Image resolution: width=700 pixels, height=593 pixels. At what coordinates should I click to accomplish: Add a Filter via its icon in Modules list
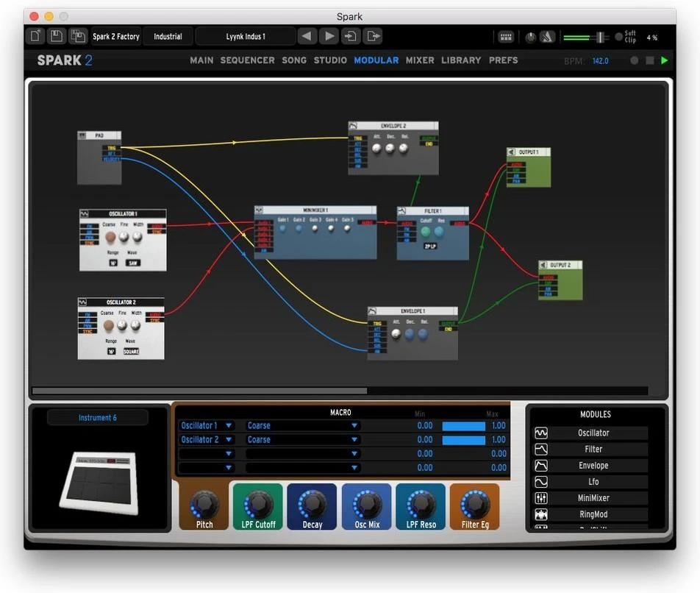540,449
